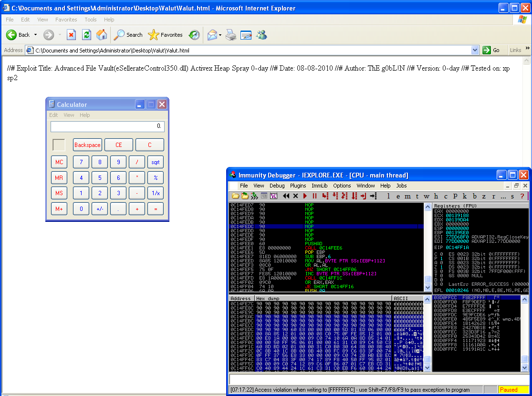Toggle the Calculator memory indicator box
The image size is (532, 396).
[59, 145]
